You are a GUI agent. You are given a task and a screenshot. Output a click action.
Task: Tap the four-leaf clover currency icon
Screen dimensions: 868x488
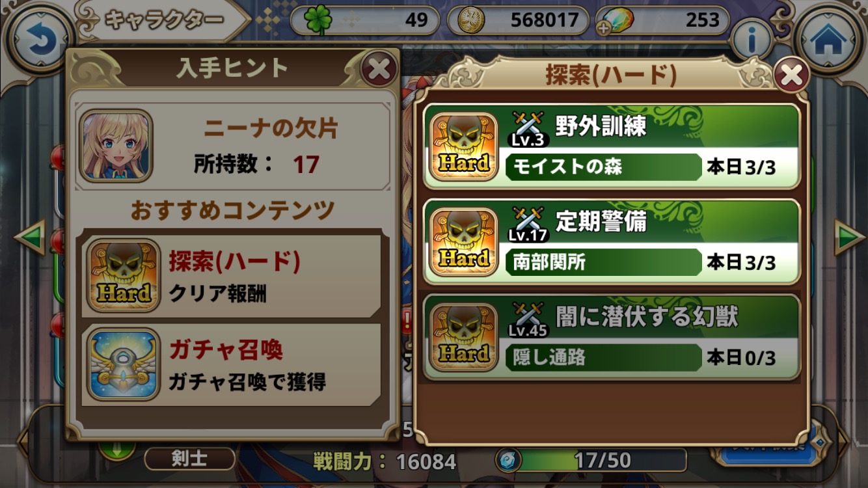pos(318,20)
